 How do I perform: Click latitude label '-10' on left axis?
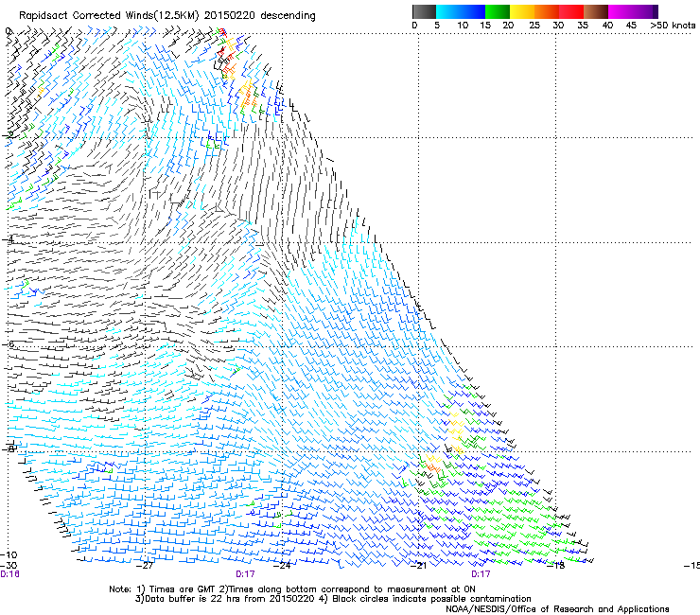pyautogui.click(x=9, y=555)
